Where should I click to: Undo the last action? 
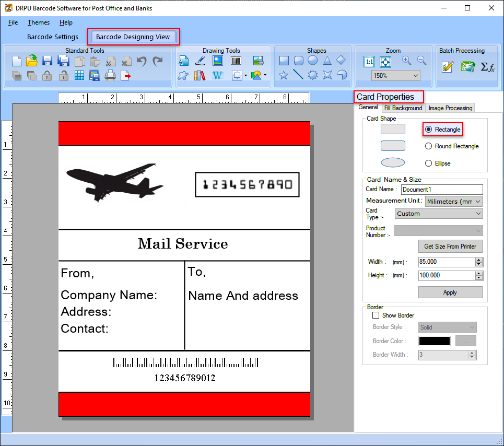pyautogui.click(x=142, y=61)
